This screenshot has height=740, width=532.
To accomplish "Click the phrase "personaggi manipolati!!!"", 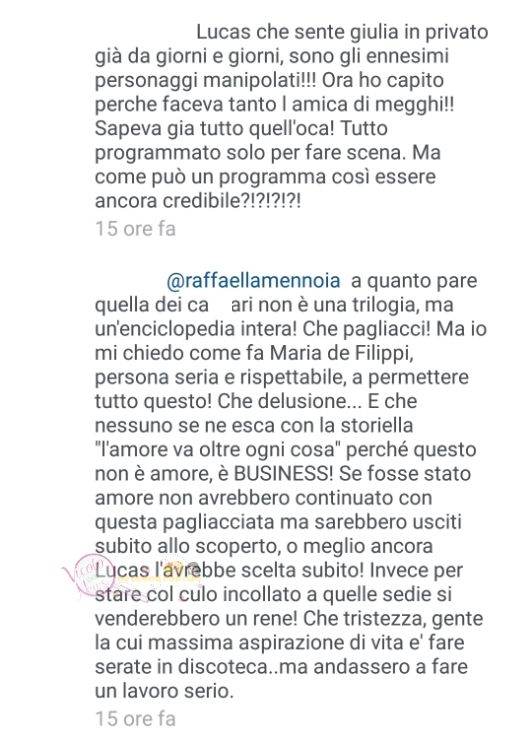I will [x=206, y=81].
